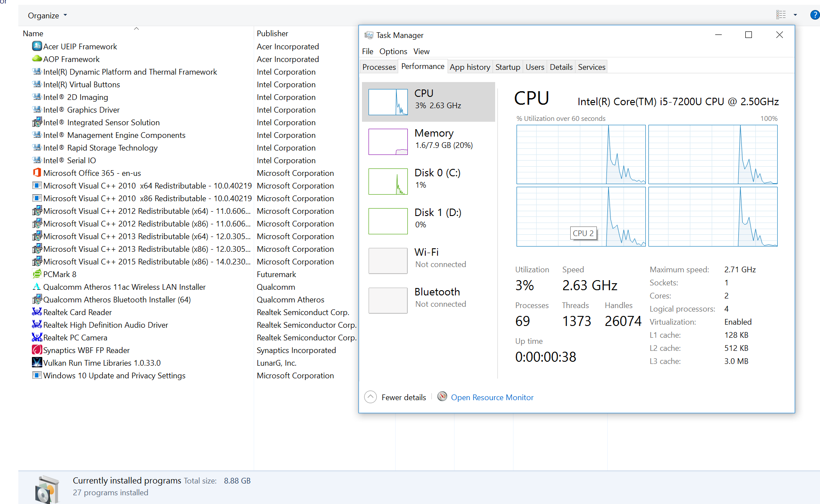820x504 pixels.
Task: Click the Fewer details collapse arrow icon
Action: click(370, 397)
